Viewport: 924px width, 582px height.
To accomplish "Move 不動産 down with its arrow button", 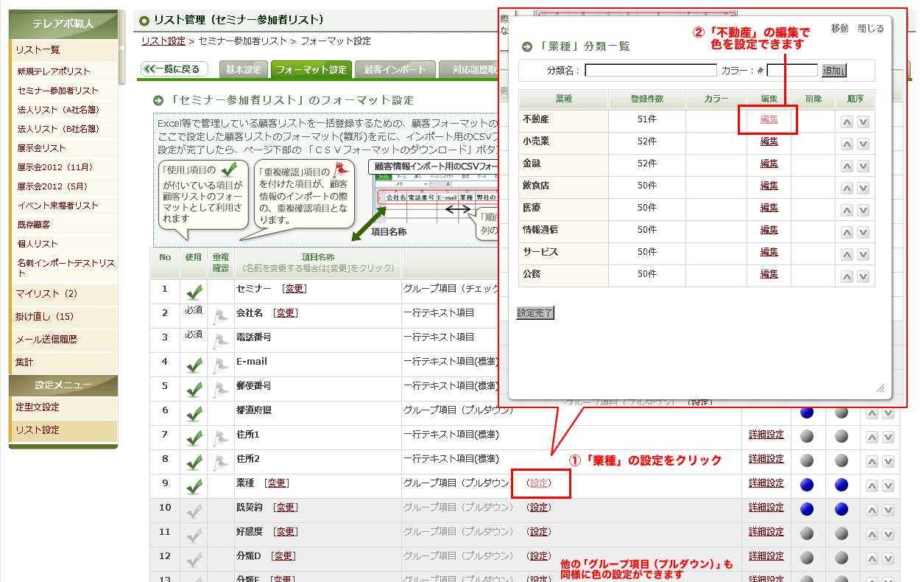I will click(863, 122).
